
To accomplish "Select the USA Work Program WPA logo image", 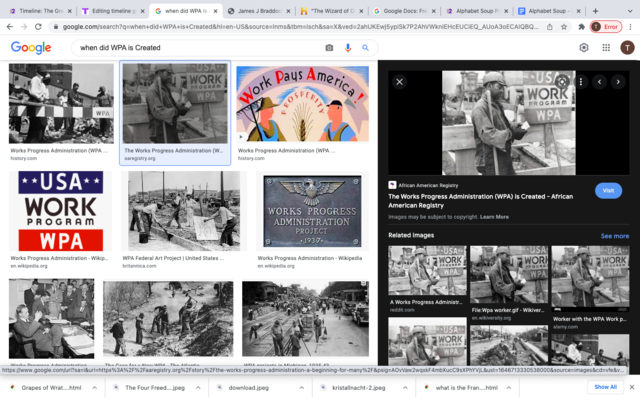I will click(60, 211).
